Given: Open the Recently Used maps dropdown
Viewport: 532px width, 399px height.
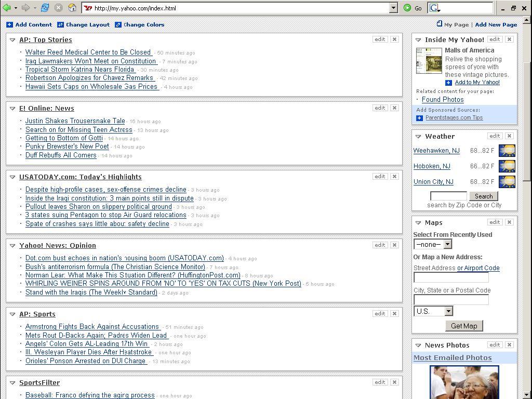Looking at the screenshot, I should pyautogui.click(x=448, y=244).
